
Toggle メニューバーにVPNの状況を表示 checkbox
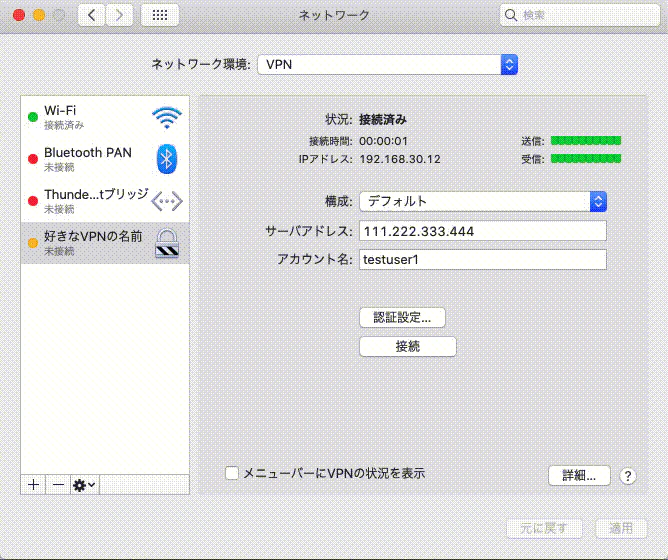(x=232, y=473)
